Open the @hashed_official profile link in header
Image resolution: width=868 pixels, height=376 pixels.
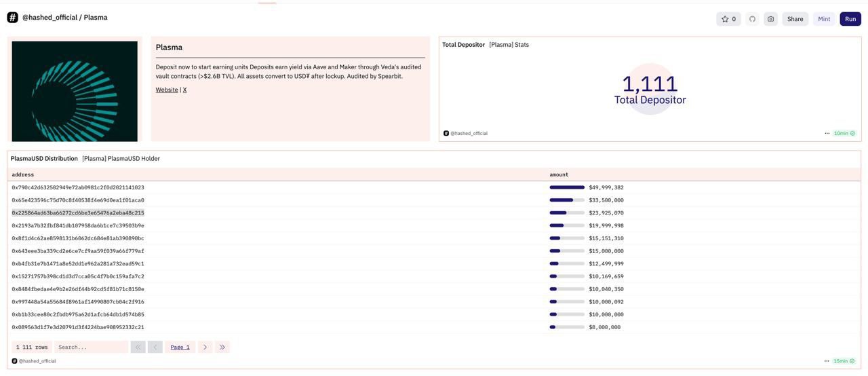50,18
